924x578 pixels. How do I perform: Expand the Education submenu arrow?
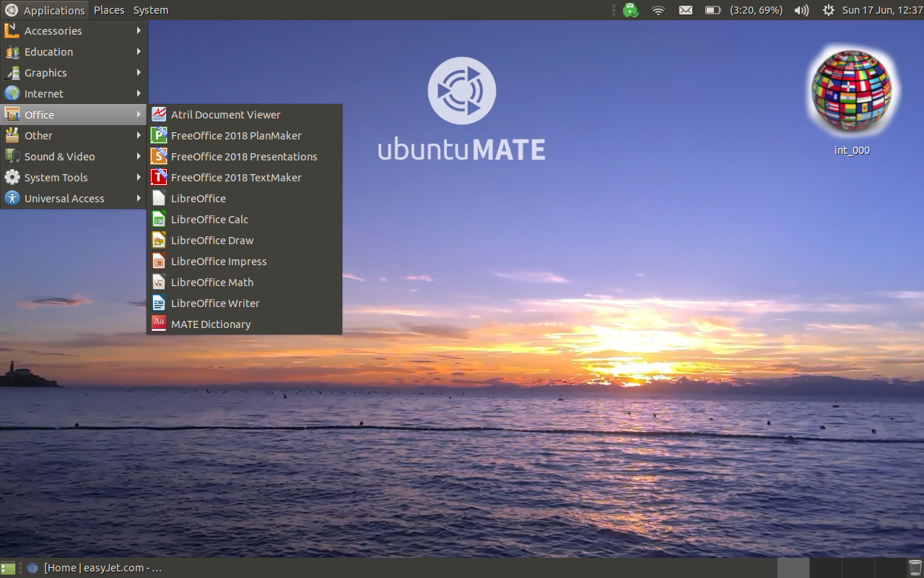click(139, 52)
